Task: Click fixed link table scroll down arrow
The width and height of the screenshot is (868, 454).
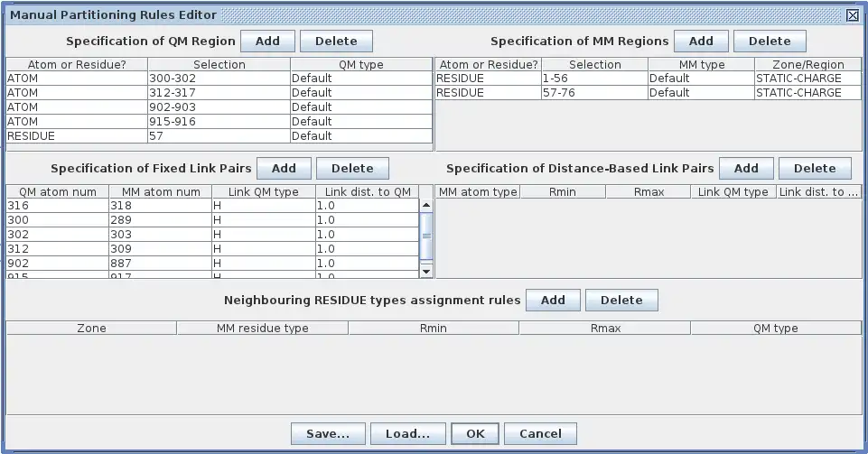Action: (x=426, y=271)
